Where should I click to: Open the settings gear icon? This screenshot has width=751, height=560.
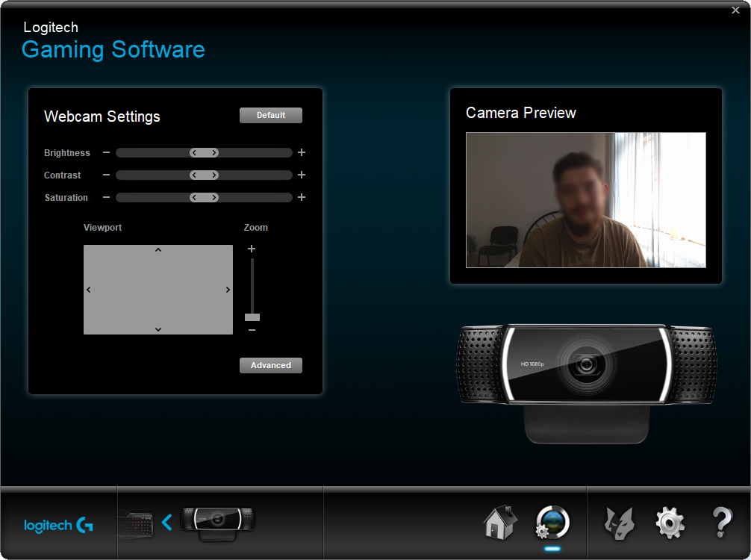[x=670, y=523]
